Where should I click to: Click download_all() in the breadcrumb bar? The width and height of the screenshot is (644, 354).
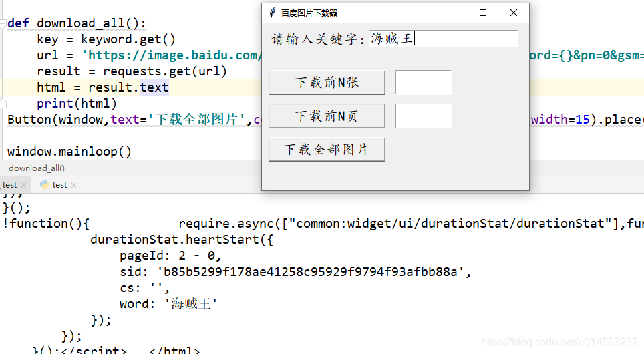[x=37, y=168]
